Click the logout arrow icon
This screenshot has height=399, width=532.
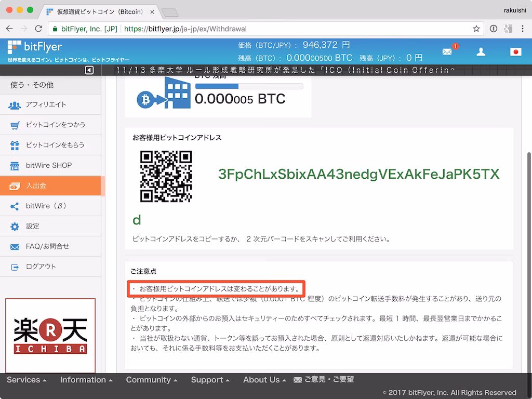click(x=15, y=267)
